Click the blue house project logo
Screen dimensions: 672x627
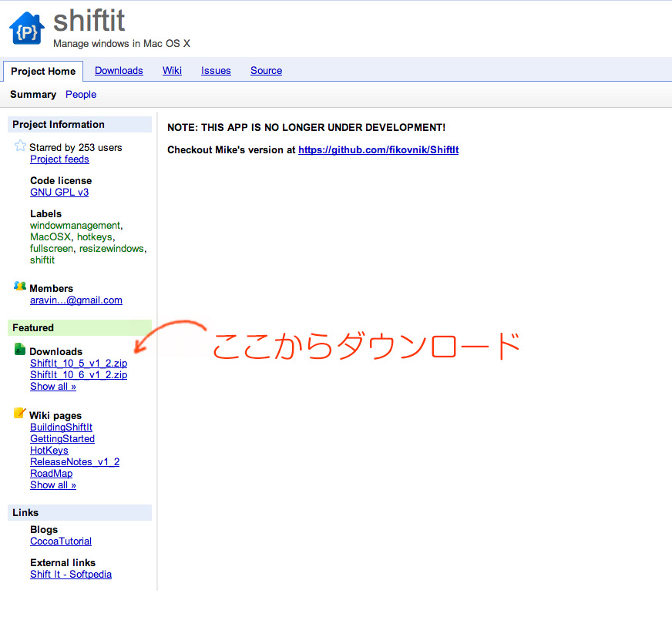tap(26, 28)
